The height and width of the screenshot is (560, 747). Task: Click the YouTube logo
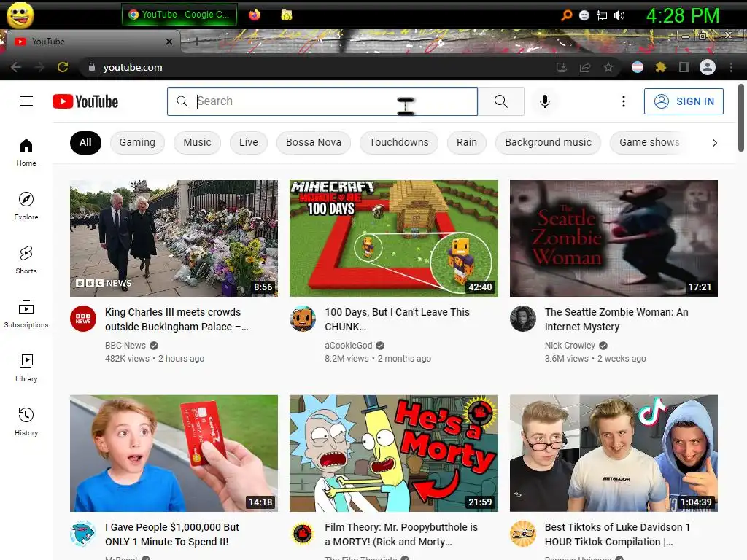[x=85, y=101]
